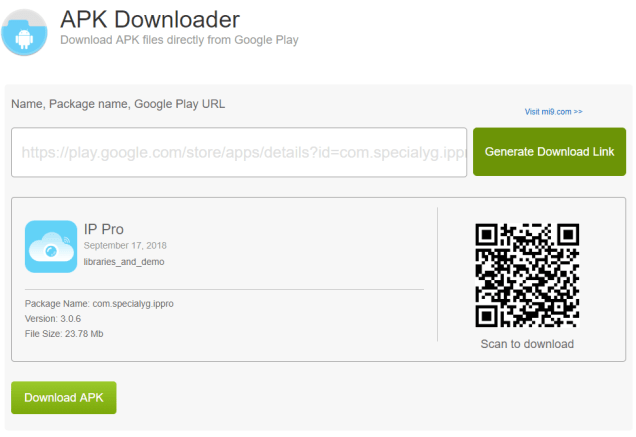Click the Scan to download caption
636x437 pixels.
click(x=527, y=344)
